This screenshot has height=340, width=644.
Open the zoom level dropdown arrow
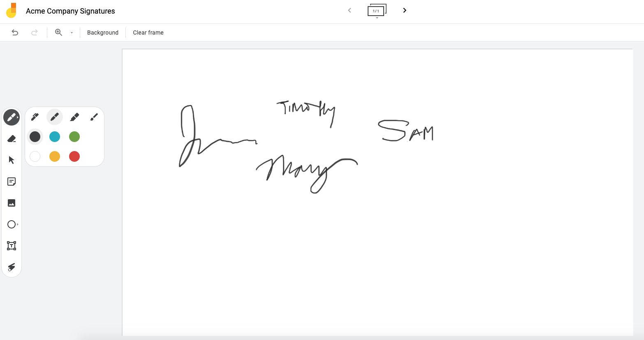click(72, 33)
